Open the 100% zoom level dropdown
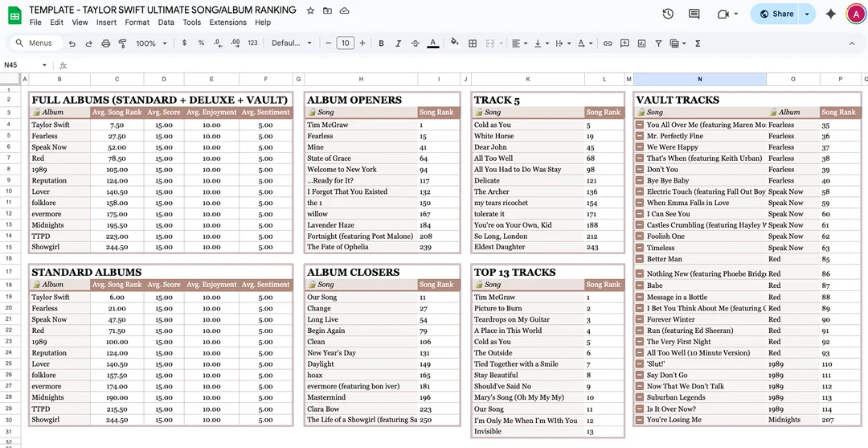 150,43
